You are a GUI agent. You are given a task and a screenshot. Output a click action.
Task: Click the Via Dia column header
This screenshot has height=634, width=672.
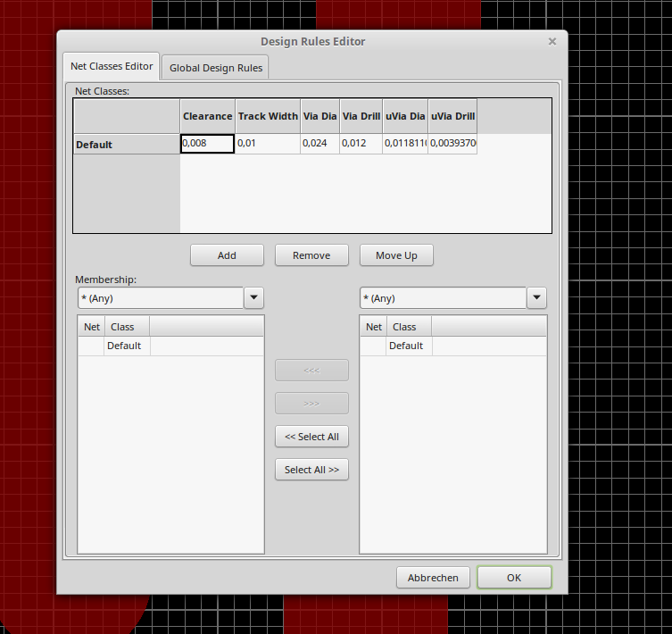coord(319,116)
